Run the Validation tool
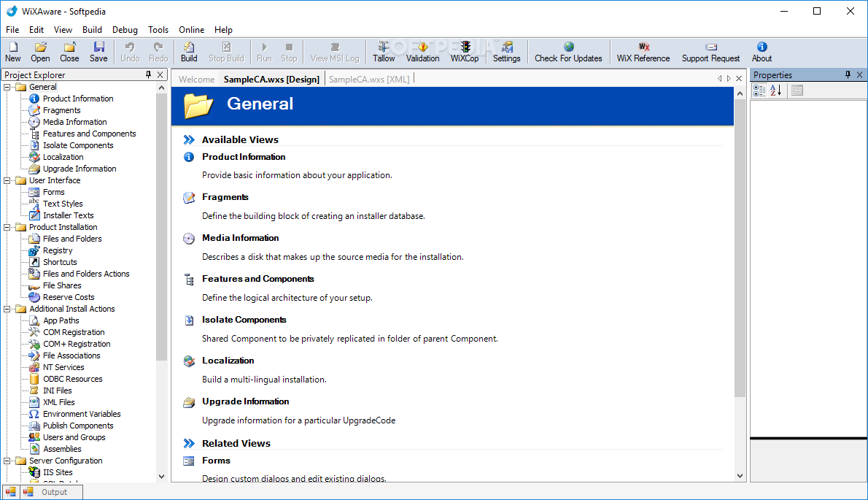Viewport: 868px width, 500px height. click(422, 52)
